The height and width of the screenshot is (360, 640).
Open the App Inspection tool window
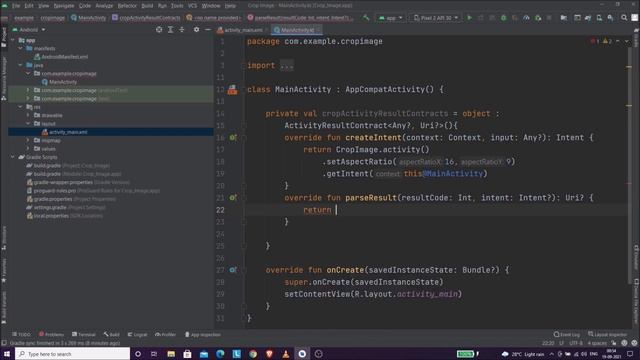point(202,334)
